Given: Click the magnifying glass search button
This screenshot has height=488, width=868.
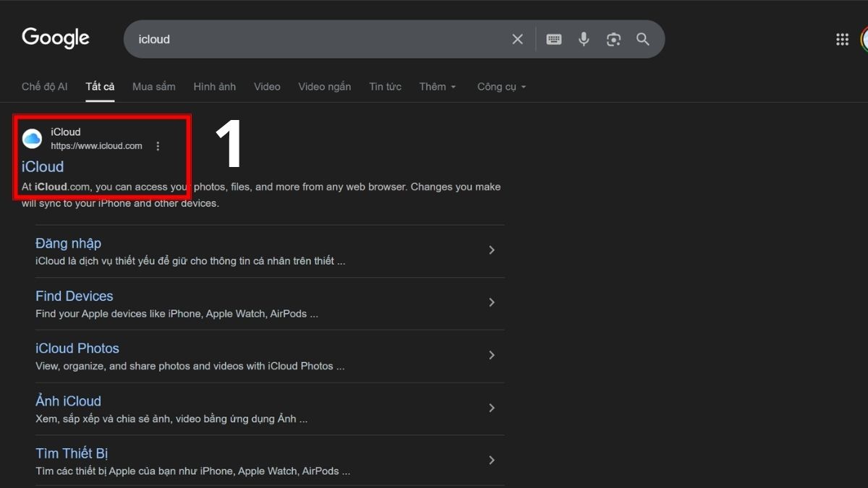Looking at the screenshot, I should 642,39.
